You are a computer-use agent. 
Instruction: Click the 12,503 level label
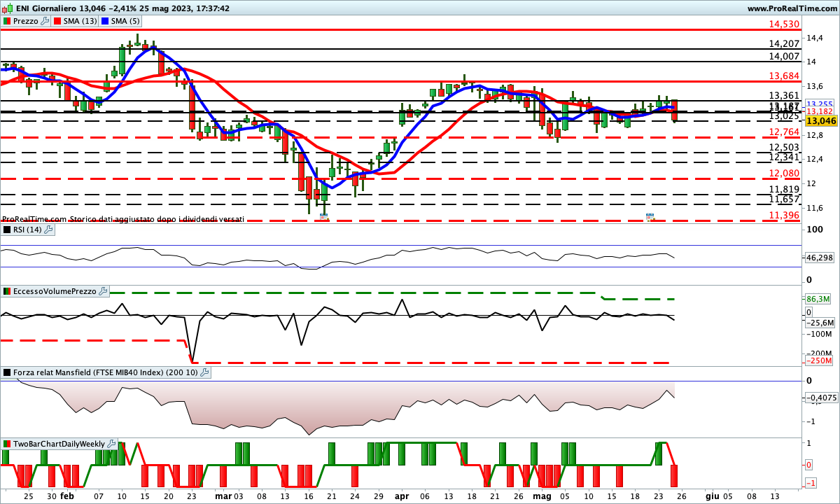point(784,147)
